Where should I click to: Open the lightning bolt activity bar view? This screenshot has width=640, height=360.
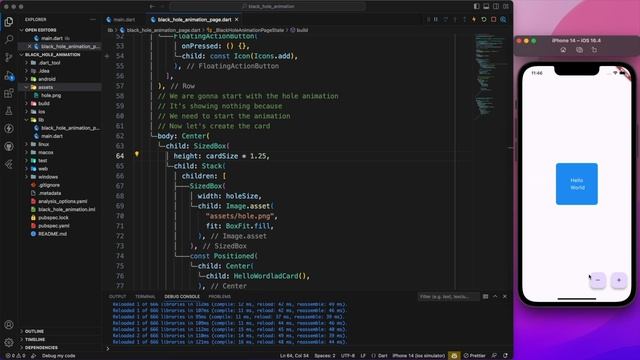pos(9,129)
